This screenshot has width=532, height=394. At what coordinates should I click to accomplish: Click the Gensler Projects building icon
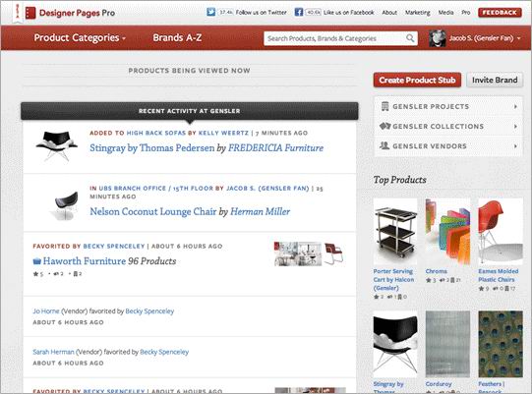(384, 106)
